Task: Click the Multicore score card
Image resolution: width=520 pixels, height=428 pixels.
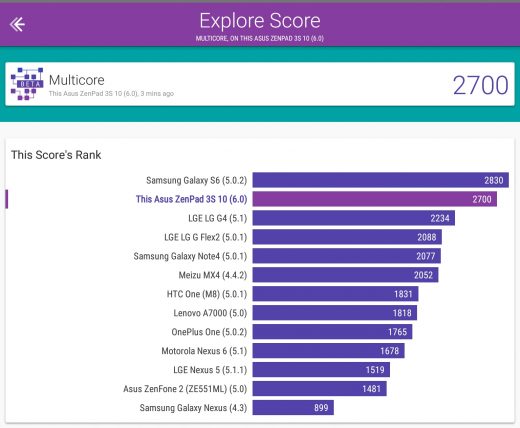Action: click(260, 84)
